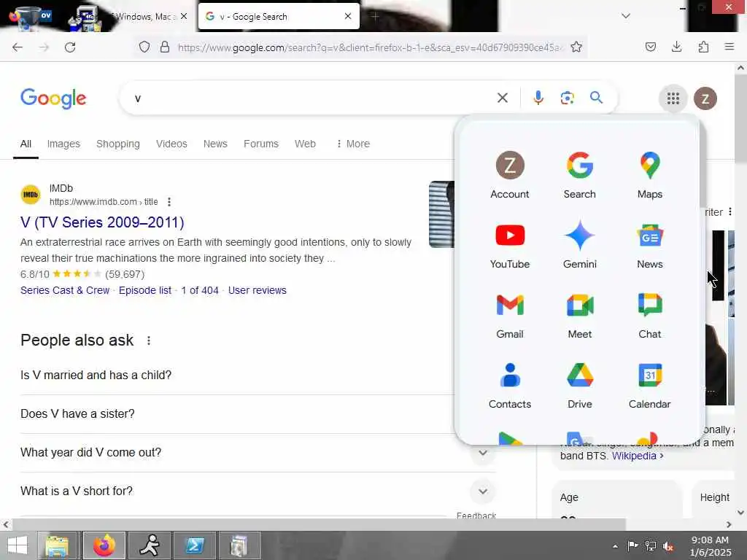Show hidden system tray icons
Image resolution: width=747 pixels, height=560 pixels.
point(615,546)
